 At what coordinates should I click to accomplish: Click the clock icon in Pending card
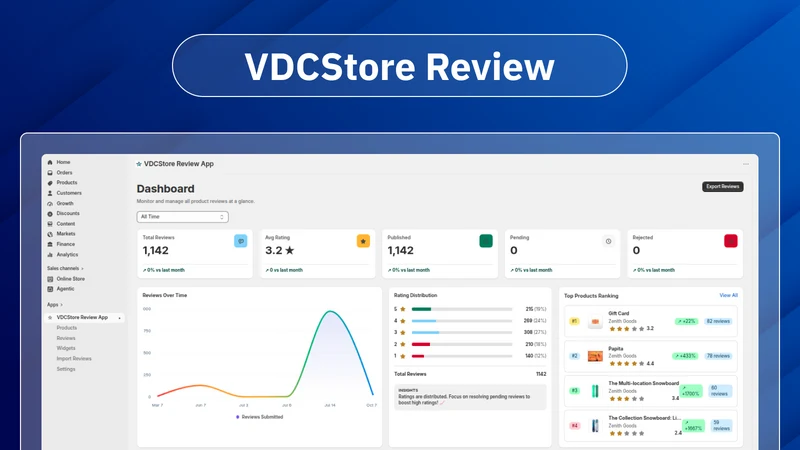608,241
